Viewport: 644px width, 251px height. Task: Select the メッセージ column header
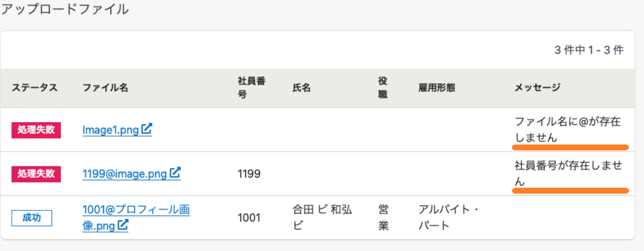(x=537, y=88)
